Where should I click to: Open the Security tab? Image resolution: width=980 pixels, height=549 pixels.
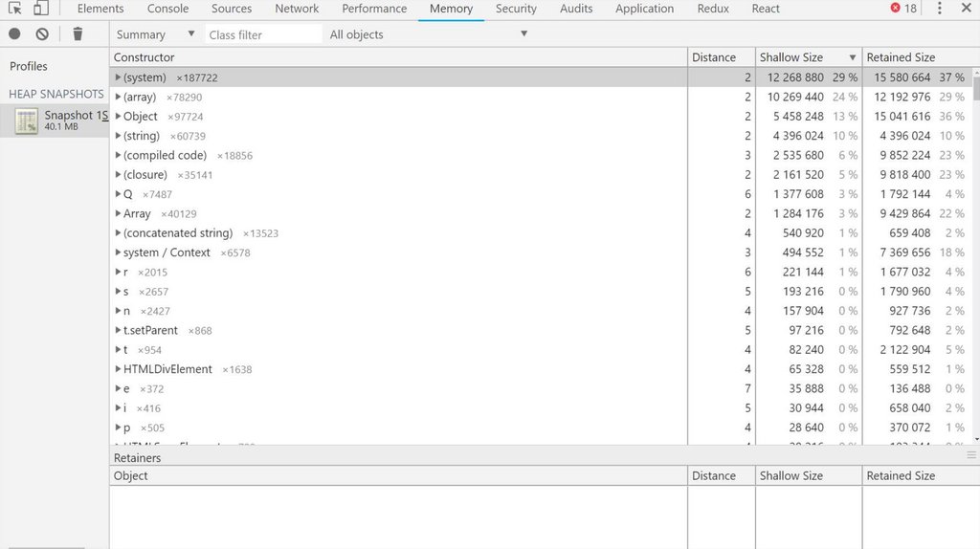(x=516, y=9)
